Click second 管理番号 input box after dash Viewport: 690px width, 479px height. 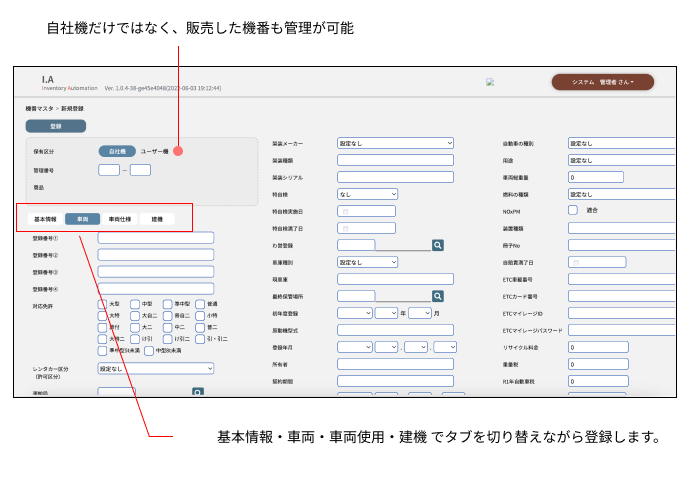pos(140,170)
